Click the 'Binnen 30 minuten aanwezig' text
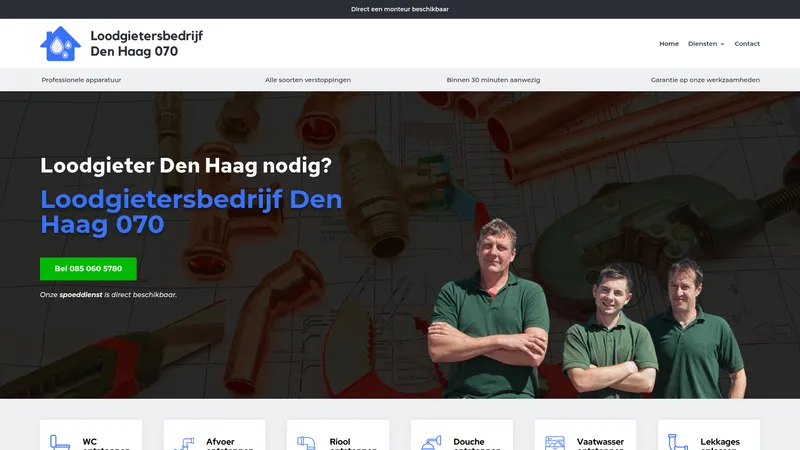Screen dimensions: 800x450 [493, 80]
